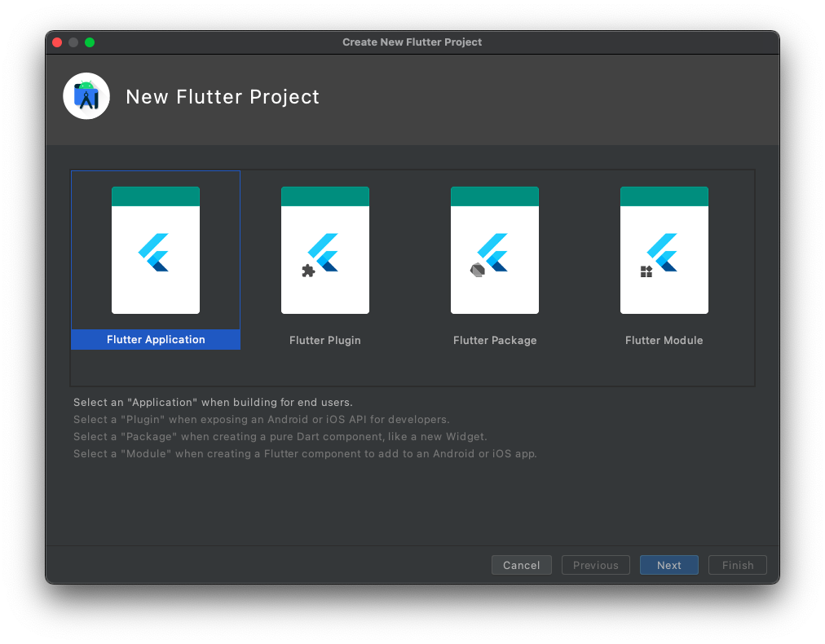This screenshot has width=825, height=644.
Task: Click the Android Studio logo icon
Action: pos(86,96)
